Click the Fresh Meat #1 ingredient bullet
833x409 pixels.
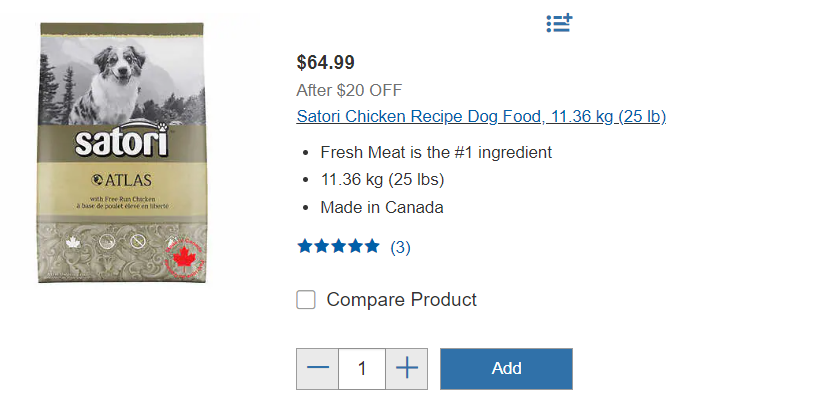[436, 152]
